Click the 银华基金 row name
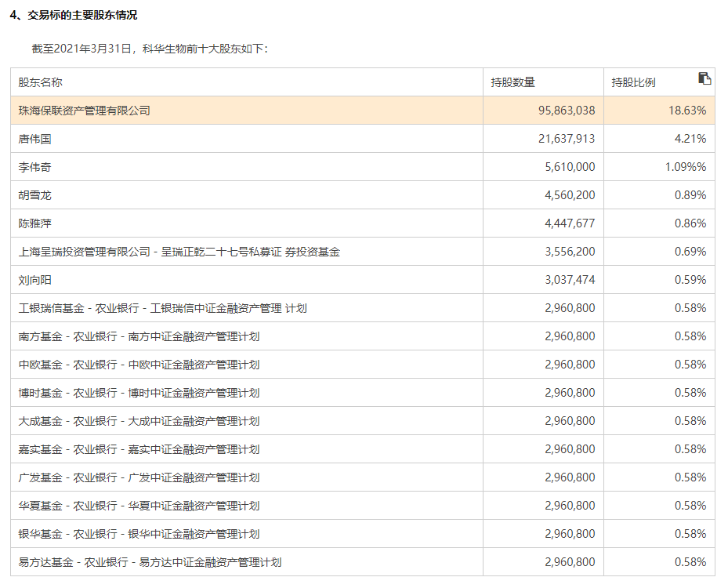This screenshot has height=588, width=728. 139,535
